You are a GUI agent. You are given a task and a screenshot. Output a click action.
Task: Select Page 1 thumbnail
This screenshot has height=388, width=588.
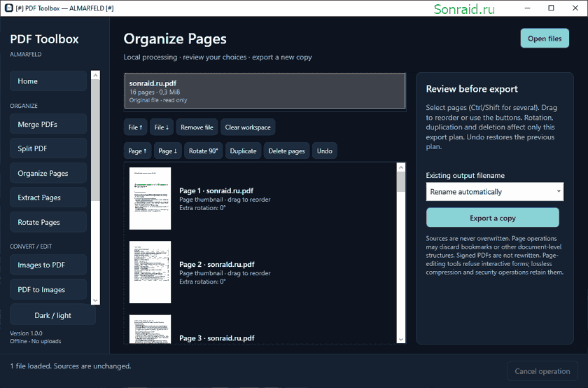[x=150, y=198]
